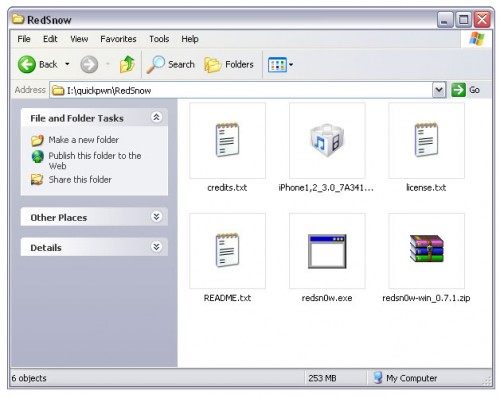
Task: Click the redsn0w-win_0.7.1.zip file name
Action: click(426, 298)
